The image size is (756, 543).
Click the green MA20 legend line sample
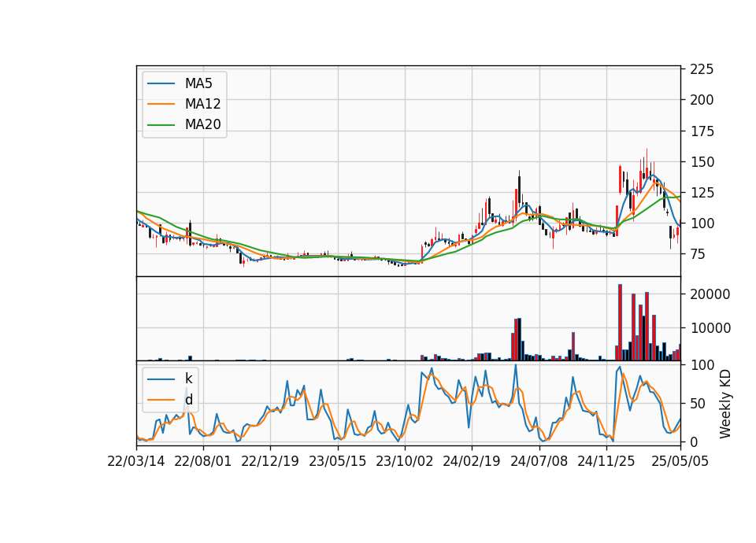161,125
